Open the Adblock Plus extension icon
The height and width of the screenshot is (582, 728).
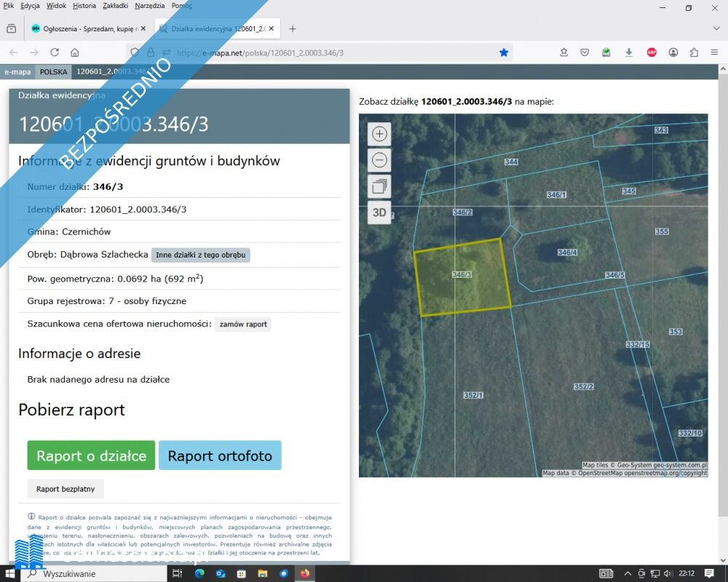652,52
